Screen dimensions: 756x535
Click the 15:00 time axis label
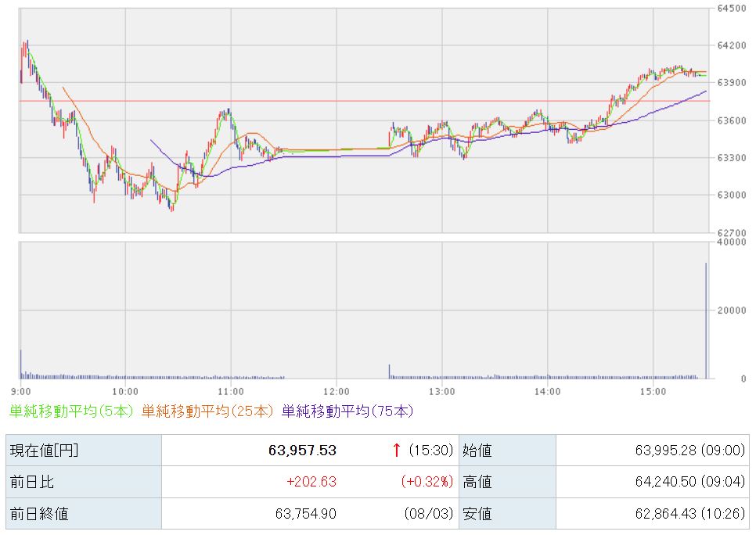[653, 391]
